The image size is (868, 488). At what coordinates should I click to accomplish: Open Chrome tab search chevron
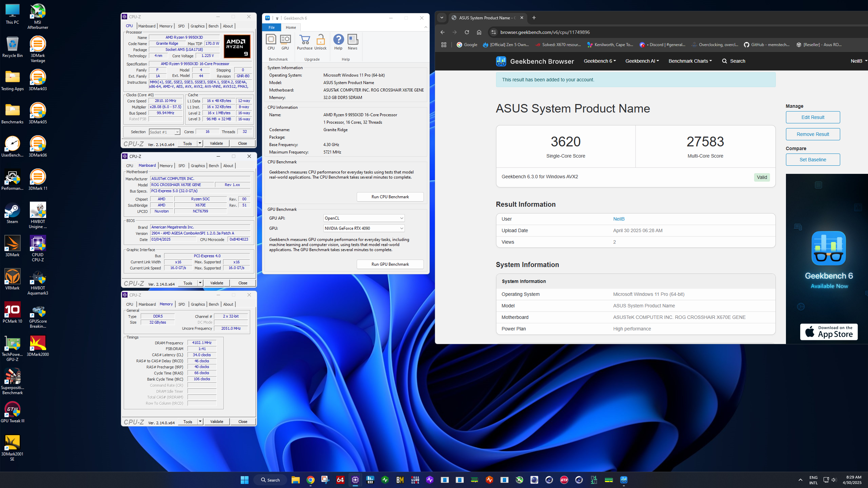(442, 18)
